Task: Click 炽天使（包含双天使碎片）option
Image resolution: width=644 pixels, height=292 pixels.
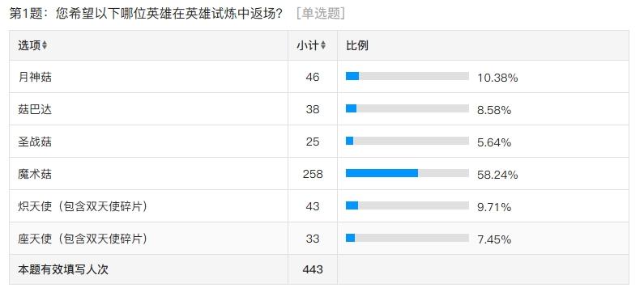Action: tap(83, 206)
